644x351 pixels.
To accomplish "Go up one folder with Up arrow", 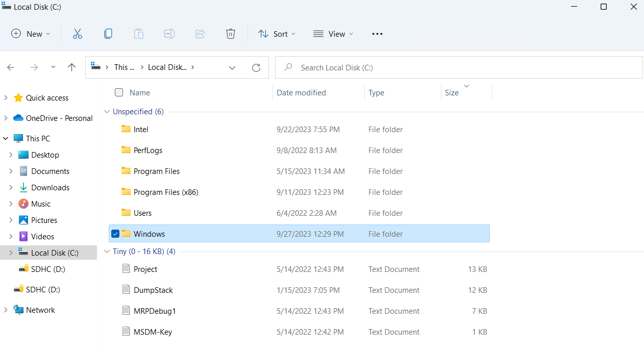I will click(72, 67).
